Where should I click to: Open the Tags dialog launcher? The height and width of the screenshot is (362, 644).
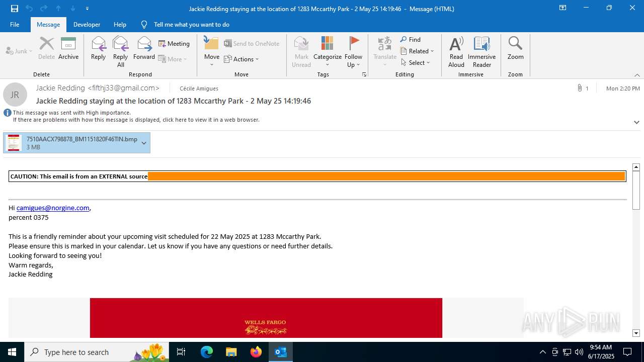(x=364, y=74)
